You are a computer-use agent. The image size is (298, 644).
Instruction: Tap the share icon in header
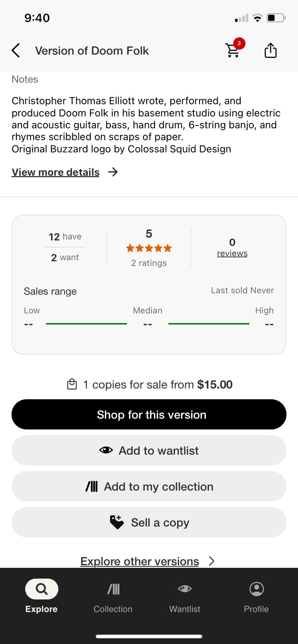pyautogui.click(x=271, y=50)
